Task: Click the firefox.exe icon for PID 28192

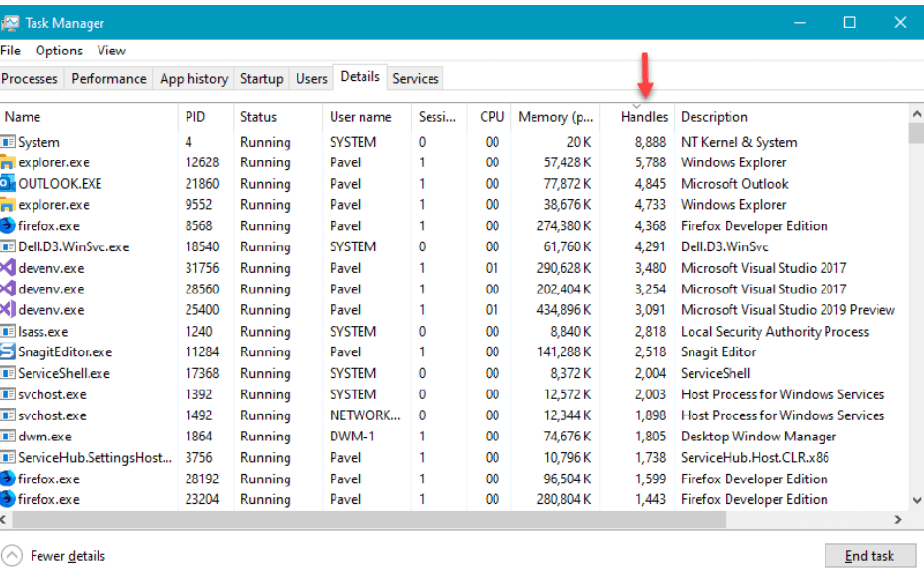Action: [x=7, y=479]
